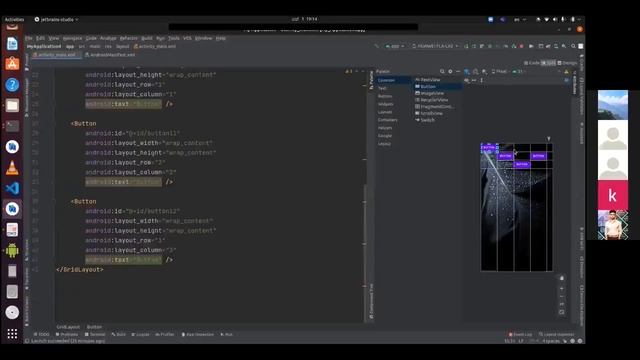Image resolution: width=640 pixels, height=360 pixels.
Task: Click the warning triangle in designer toolbar
Action: [x=566, y=71]
